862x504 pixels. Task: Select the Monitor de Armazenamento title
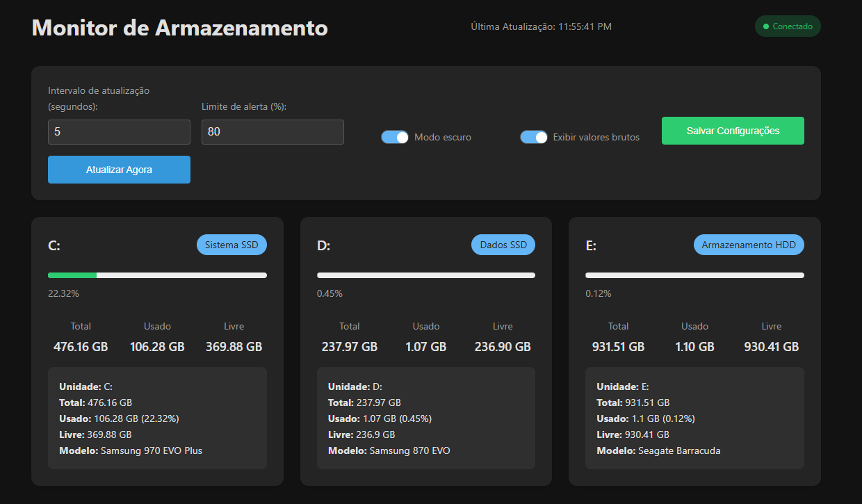pyautogui.click(x=179, y=29)
